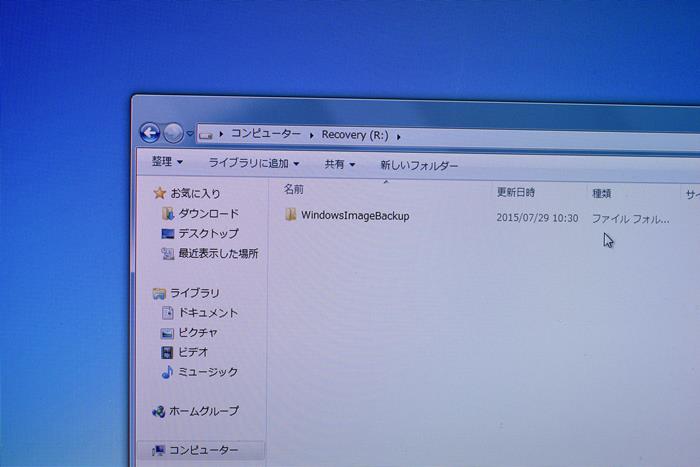The width and height of the screenshot is (700, 467).
Task: Open ミュージック library
Action: [x=208, y=372]
